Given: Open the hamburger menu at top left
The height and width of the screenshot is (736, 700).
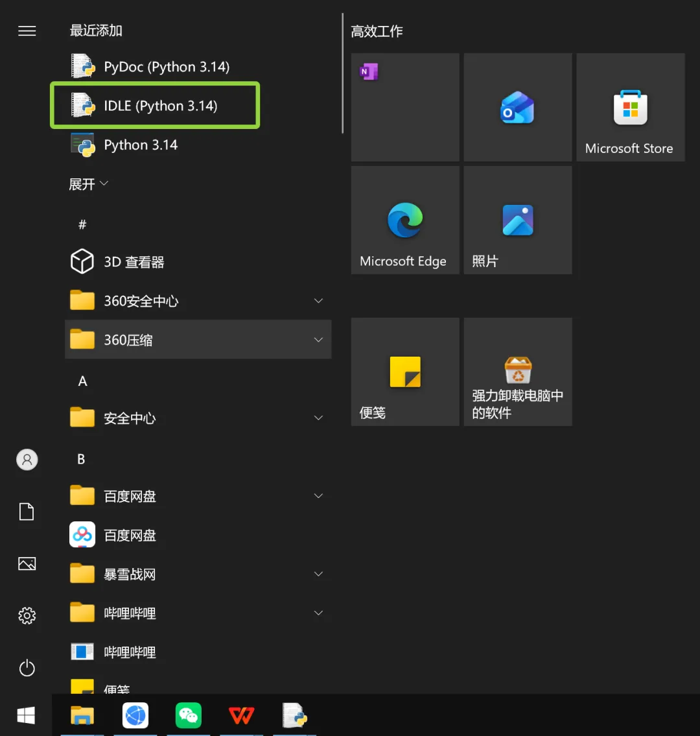Looking at the screenshot, I should pos(27,31).
